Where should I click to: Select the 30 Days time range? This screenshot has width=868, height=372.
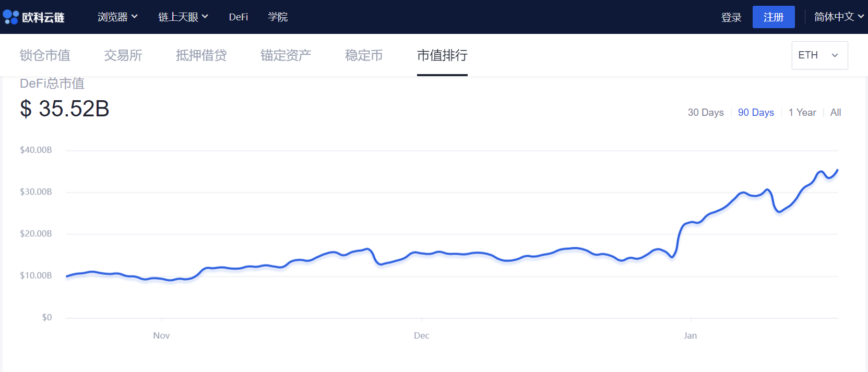(x=705, y=113)
